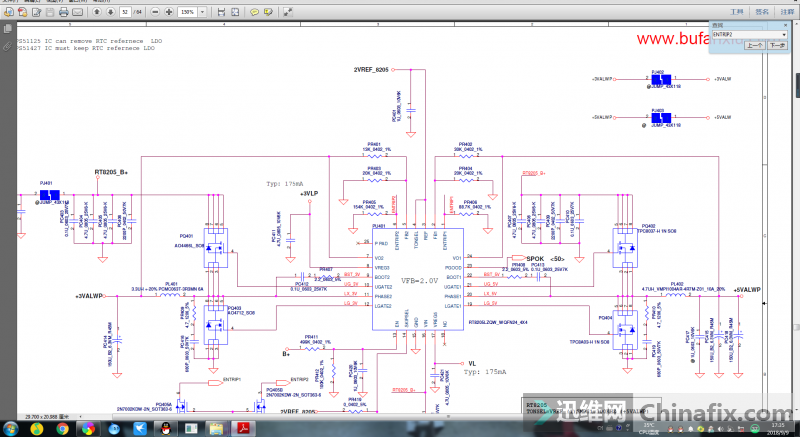Click the Print file icon
800x437 pixels.
tap(63, 12)
